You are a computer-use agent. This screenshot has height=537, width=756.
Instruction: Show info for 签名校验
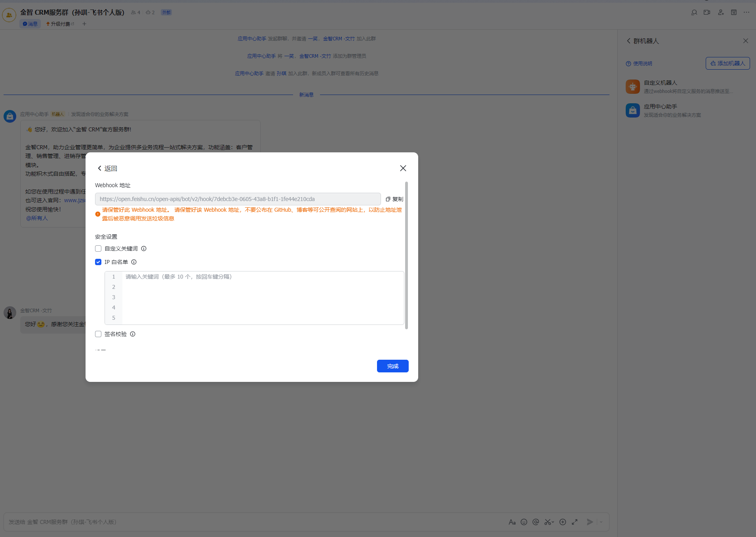point(133,334)
